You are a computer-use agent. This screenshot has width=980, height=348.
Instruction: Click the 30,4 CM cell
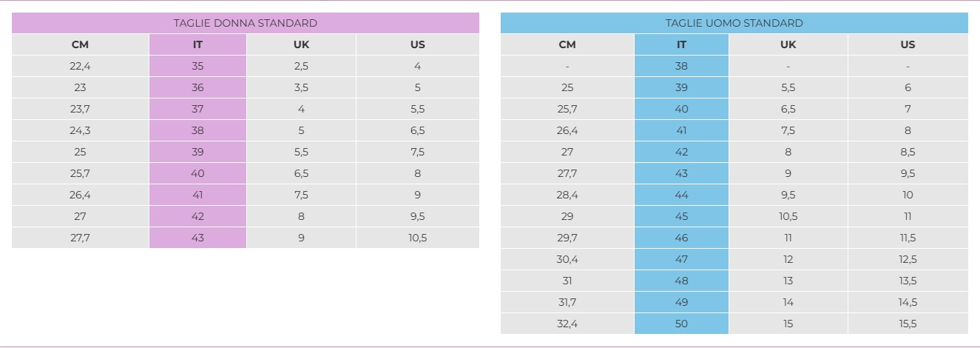(567, 259)
